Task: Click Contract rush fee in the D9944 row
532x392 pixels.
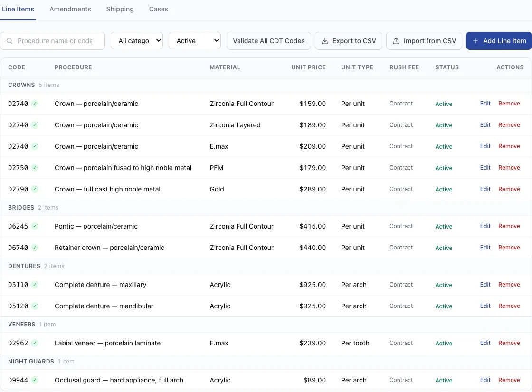Action: coord(401,380)
